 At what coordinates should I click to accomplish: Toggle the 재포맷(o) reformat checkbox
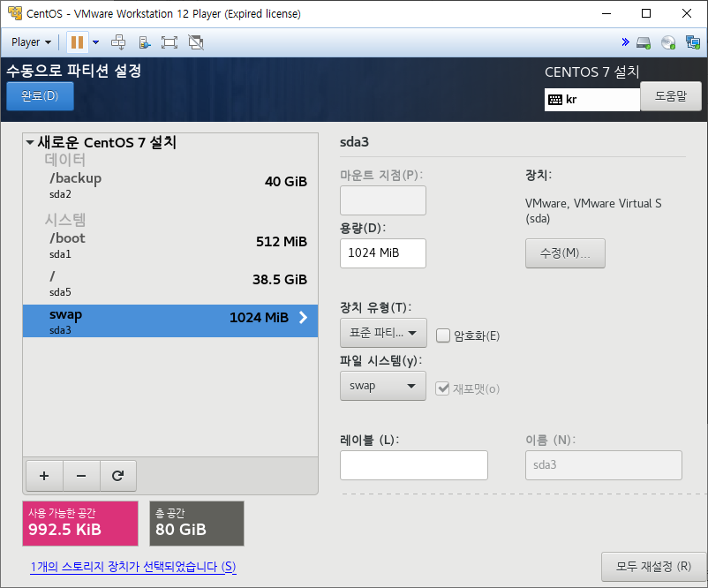pos(442,388)
